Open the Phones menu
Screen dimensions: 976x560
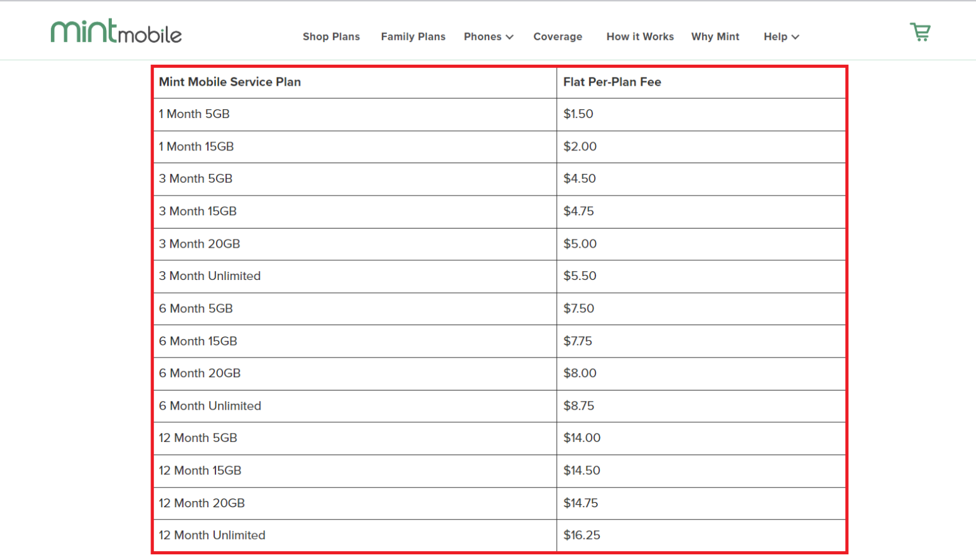483,37
